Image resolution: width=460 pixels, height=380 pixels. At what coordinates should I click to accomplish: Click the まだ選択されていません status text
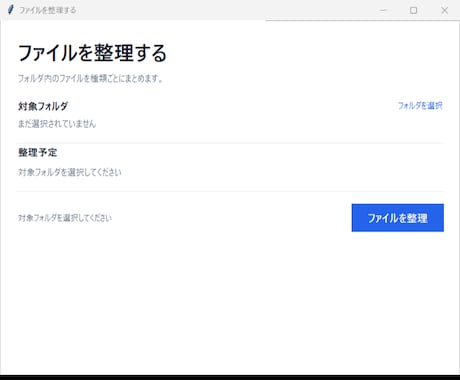pos(57,124)
